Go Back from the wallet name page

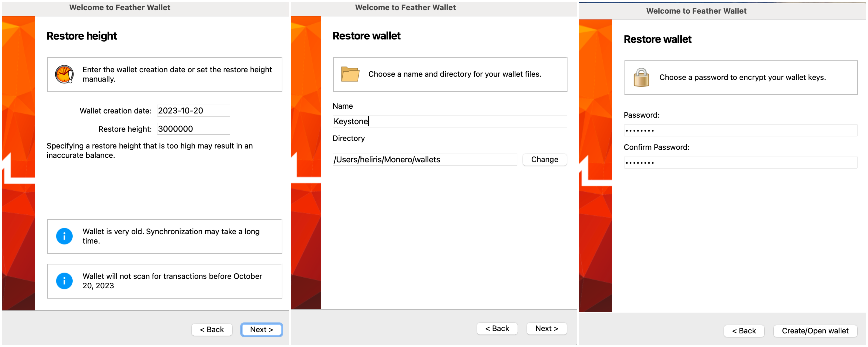(497, 328)
